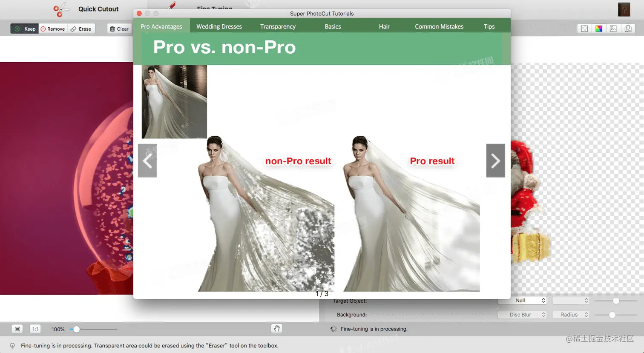This screenshot has width=644, height=353.
Task: Click the Pro result bride image
Action: coord(411,214)
